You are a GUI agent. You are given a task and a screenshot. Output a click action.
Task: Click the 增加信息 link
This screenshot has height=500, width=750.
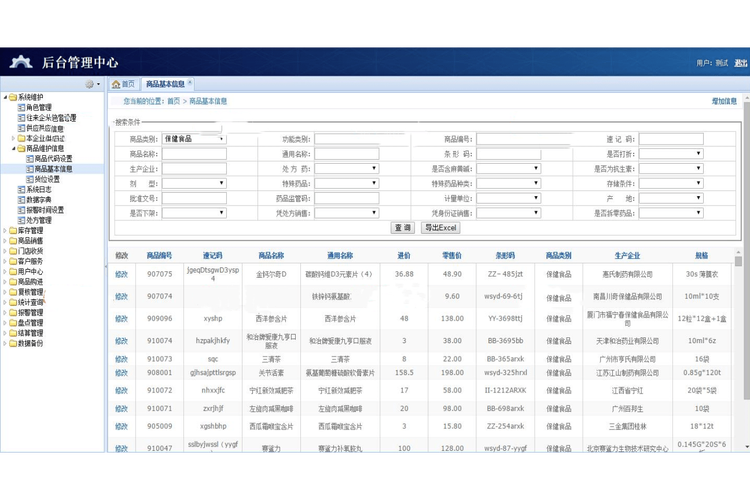(x=724, y=101)
